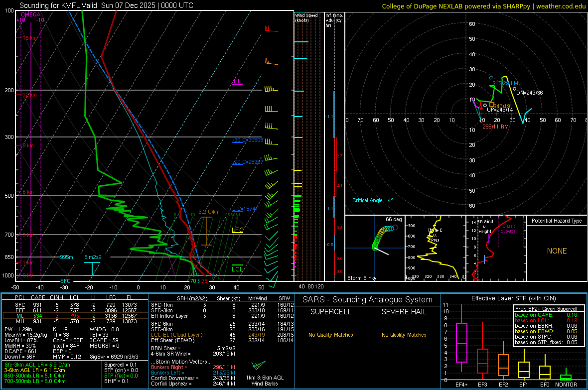Click the 0 C=15744' freezing level label
Viewport: 588px width, 390px height.
click(246, 209)
